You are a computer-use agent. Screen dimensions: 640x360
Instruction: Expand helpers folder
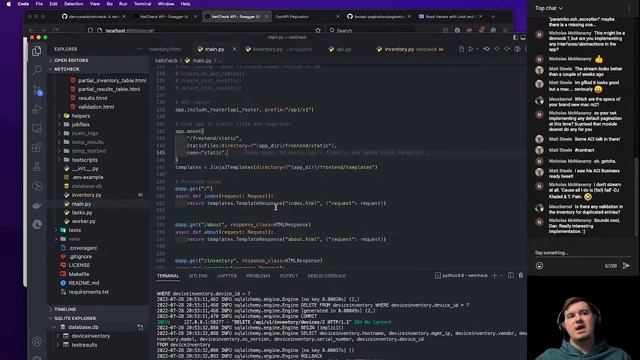coord(80,116)
